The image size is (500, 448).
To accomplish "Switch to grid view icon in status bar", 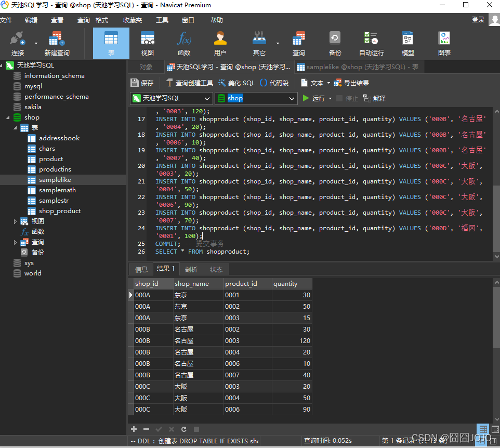I will click(x=483, y=429).
